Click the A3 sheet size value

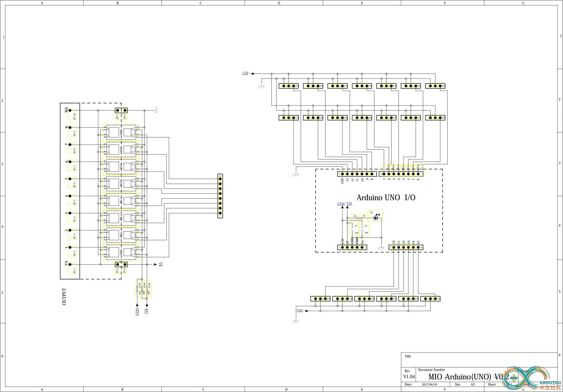coord(473,384)
